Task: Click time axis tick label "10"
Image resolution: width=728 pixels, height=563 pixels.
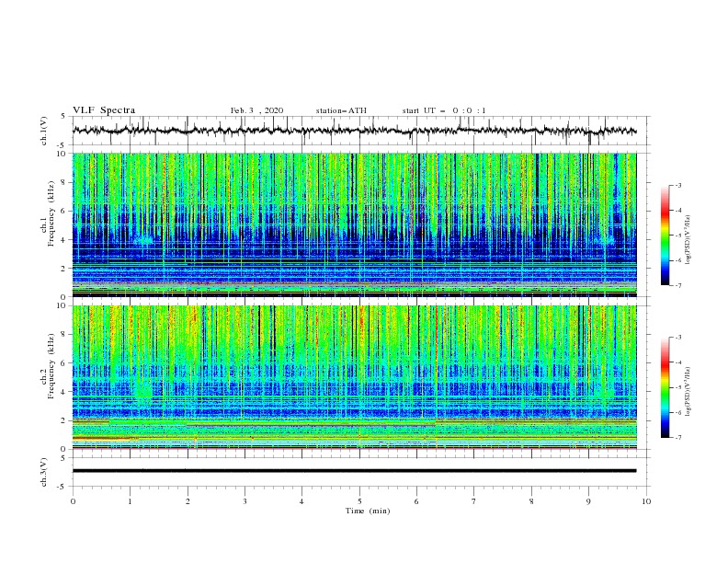Action: point(646,501)
